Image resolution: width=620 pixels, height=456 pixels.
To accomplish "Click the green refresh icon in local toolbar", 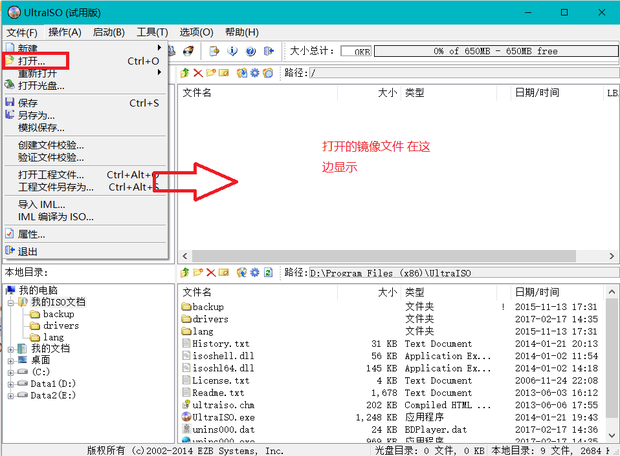I will pos(268,272).
